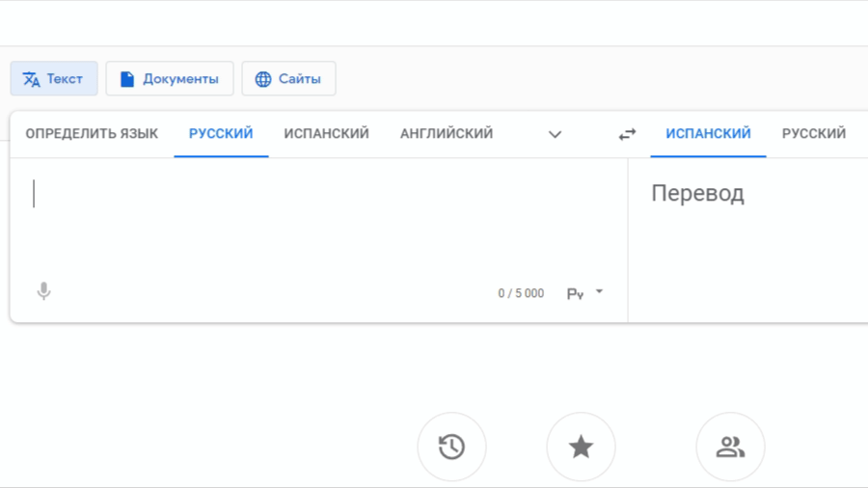Viewport: 868px width, 488px height.
Task: Open the community contributors icon
Action: click(730, 447)
